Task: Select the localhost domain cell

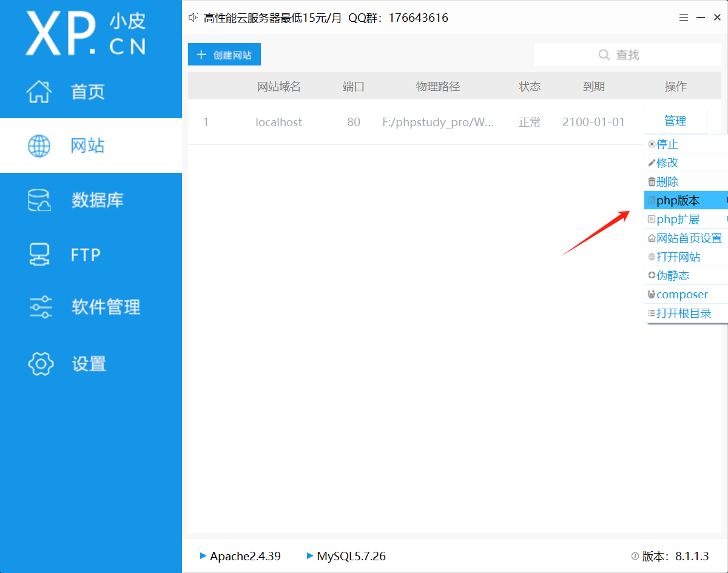Action: click(278, 122)
